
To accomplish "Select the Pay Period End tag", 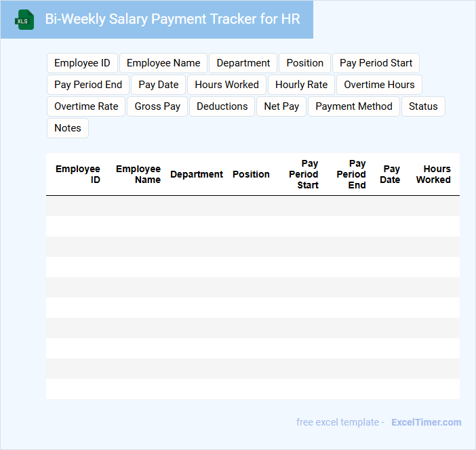I will click(x=88, y=85).
